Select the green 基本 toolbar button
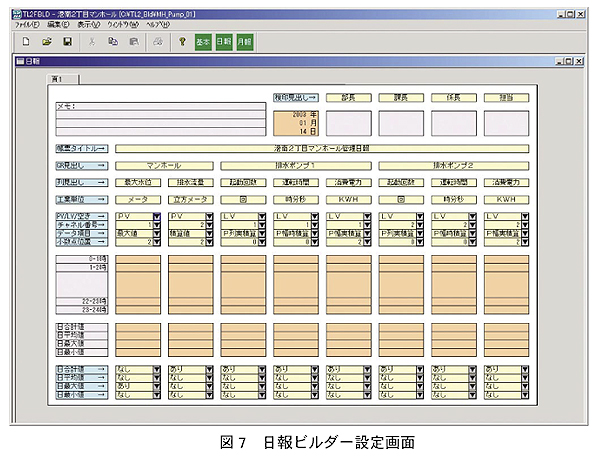This screenshot has width=600, height=458. coord(203,42)
